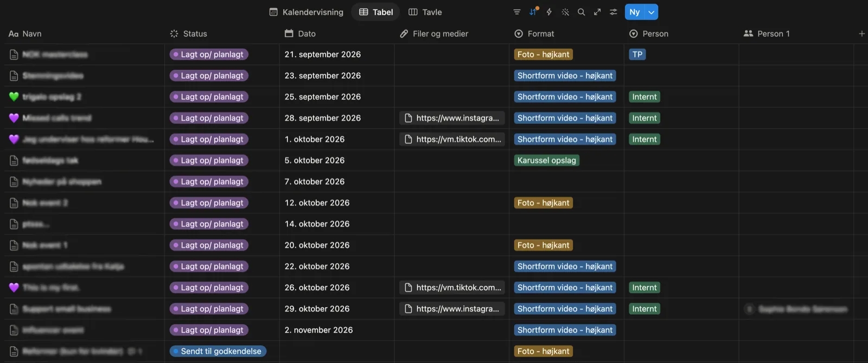Open the TikTok link dated 1. oktober

point(452,139)
